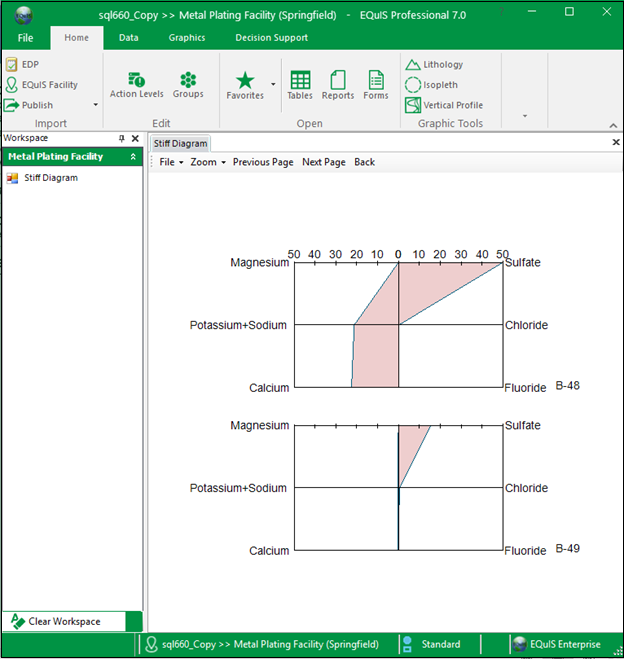The width and height of the screenshot is (624, 659).
Task: Launch the Isopleth graphic tool
Action: tap(432, 85)
